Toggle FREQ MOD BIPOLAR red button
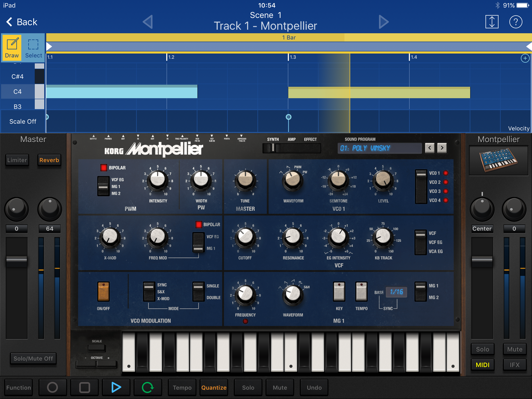Viewport: 532px width, 399px height. click(x=199, y=224)
